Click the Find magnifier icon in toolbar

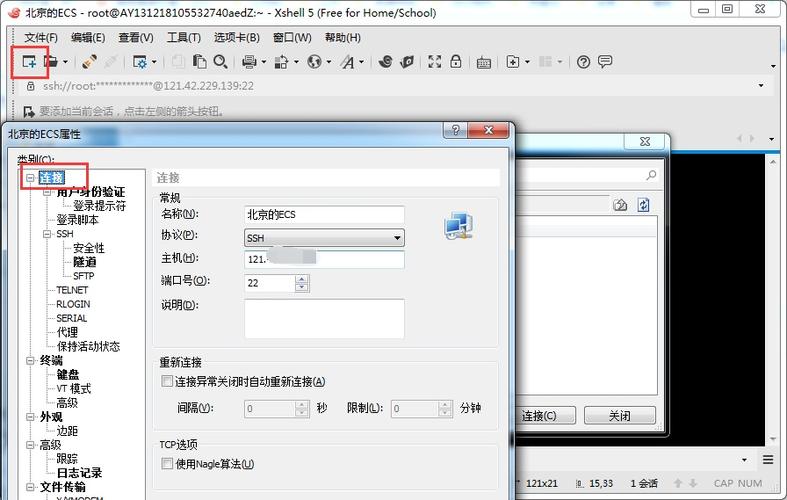[220, 62]
